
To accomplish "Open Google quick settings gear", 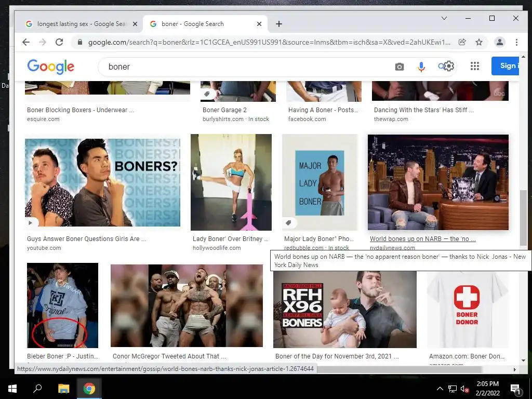I will 449,66.
